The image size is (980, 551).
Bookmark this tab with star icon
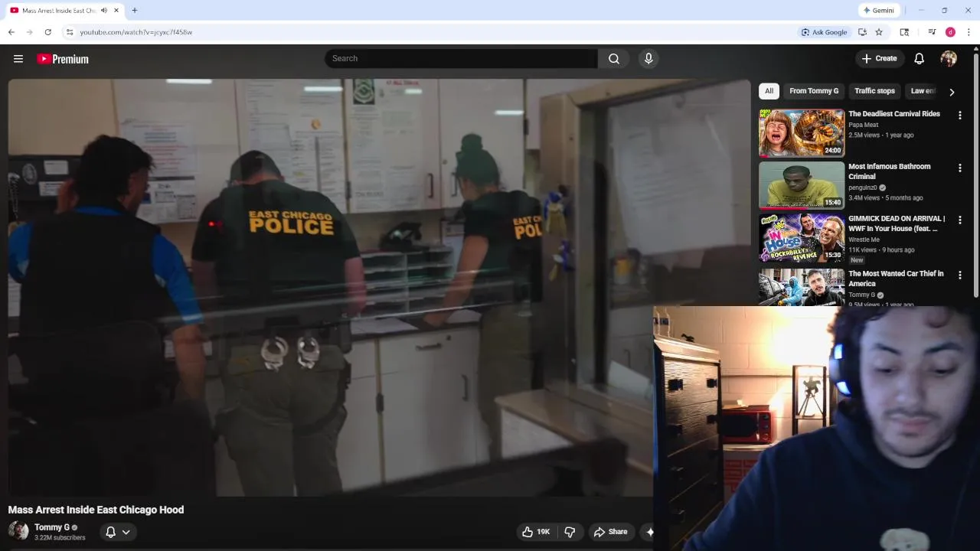[879, 32]
